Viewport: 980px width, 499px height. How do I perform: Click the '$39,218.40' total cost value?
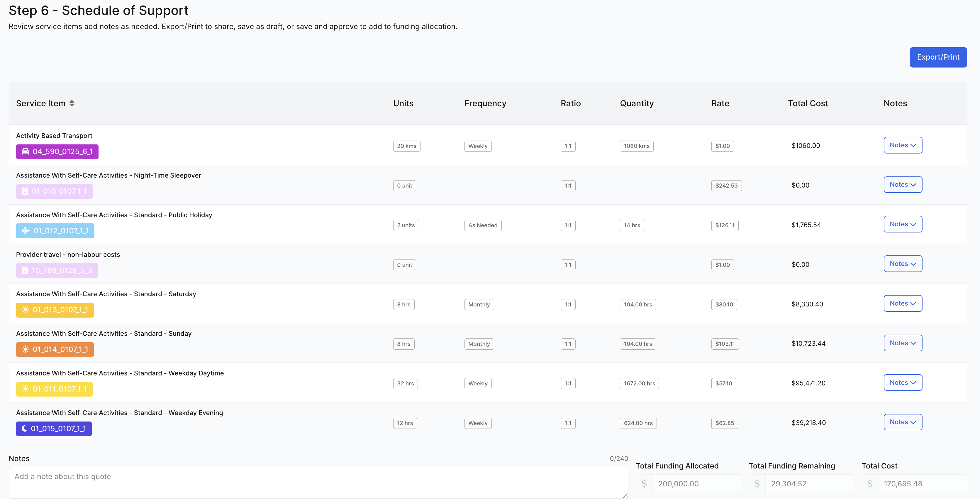point(808,423)
